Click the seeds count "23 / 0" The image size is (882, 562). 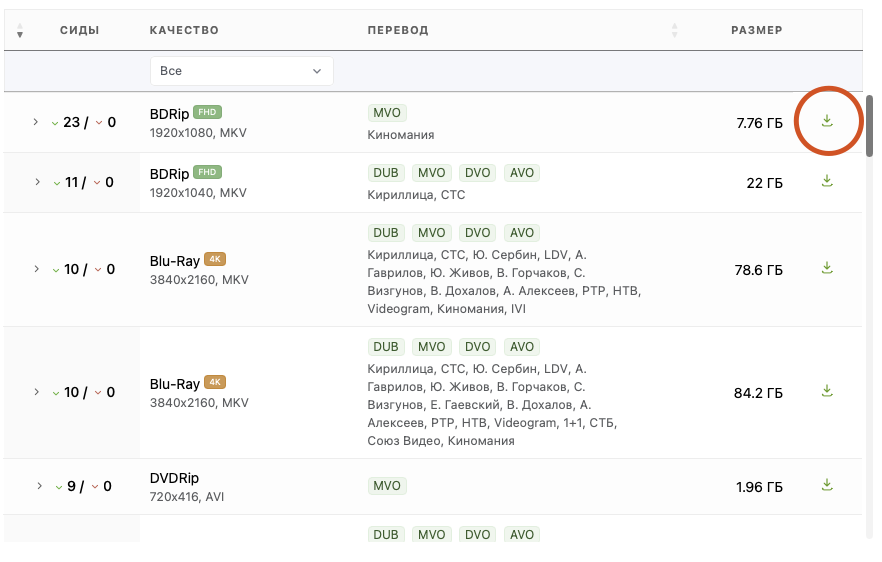click(83, 122)
